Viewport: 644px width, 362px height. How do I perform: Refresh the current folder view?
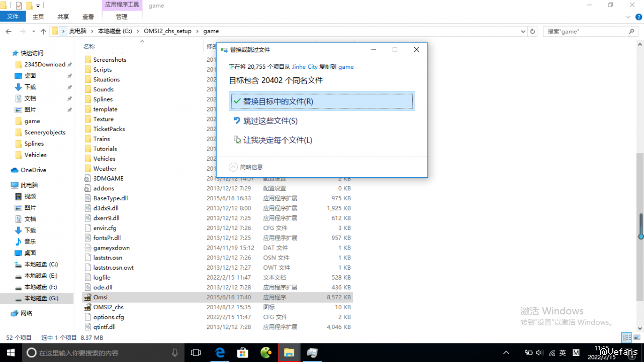coord(533,31)
